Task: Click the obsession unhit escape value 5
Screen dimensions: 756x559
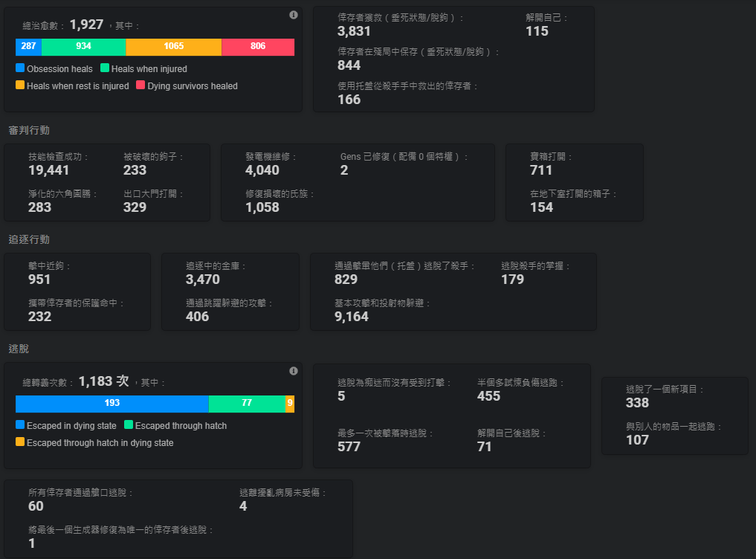Action: (341, 396)
